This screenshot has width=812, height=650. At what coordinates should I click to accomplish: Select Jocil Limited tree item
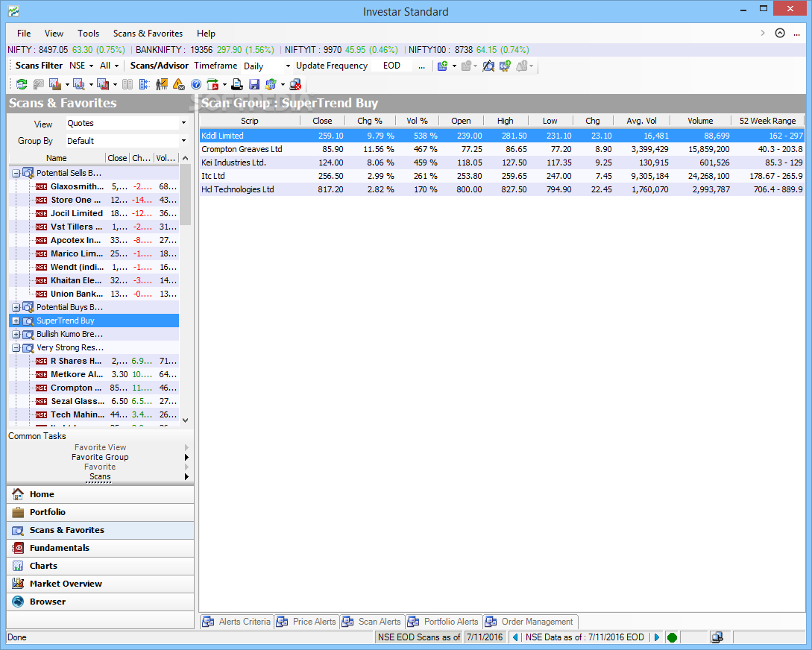(77, 213)
